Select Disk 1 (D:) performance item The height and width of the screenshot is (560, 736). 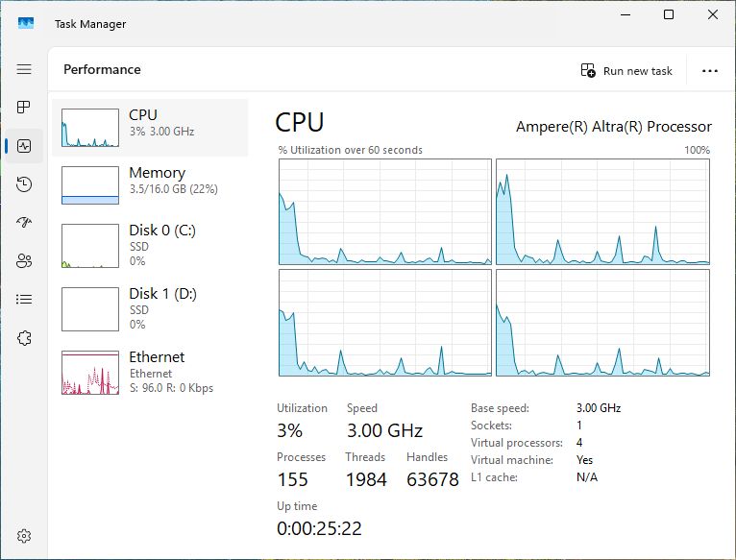150,307
